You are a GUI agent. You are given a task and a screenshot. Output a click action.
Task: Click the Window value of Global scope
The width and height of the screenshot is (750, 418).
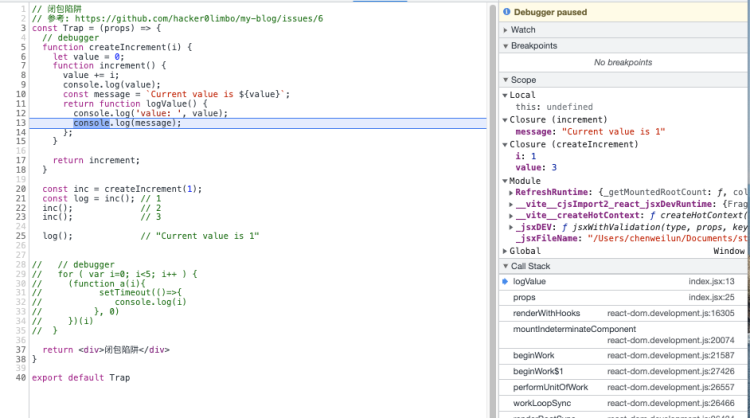pyautogui.click(x=729, y=251)
